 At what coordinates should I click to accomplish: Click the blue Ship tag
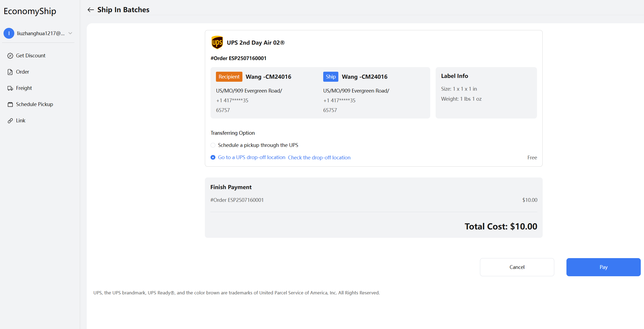[x=331, y=77]
